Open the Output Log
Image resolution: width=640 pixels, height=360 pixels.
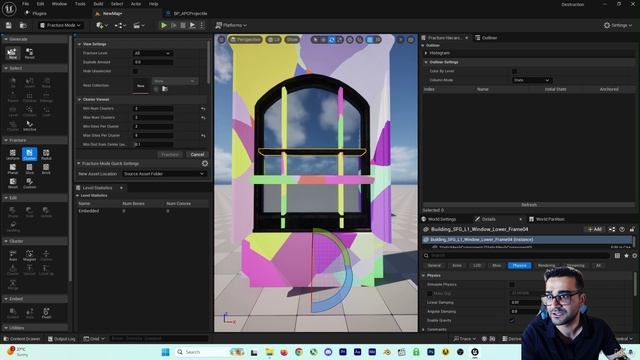pyautogui.click(x=61, y=339)
